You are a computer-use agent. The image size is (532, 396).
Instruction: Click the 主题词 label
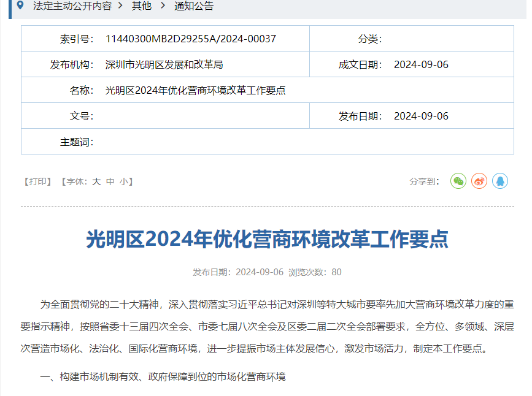(77, 142)
